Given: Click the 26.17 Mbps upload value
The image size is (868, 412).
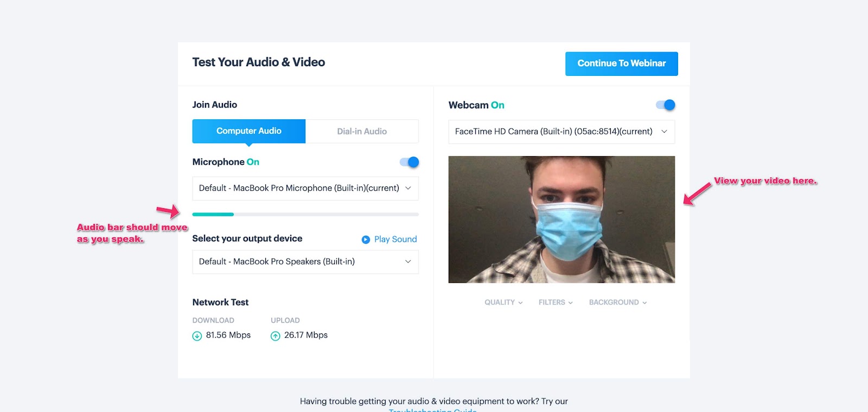Looking at the screenshot, I should (x=306, y=335).
